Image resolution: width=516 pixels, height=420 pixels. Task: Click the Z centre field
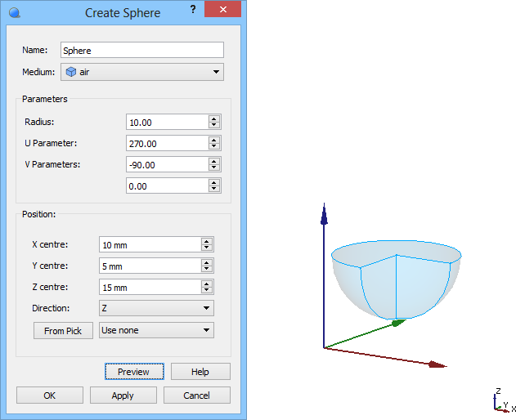tap(150, 287)
